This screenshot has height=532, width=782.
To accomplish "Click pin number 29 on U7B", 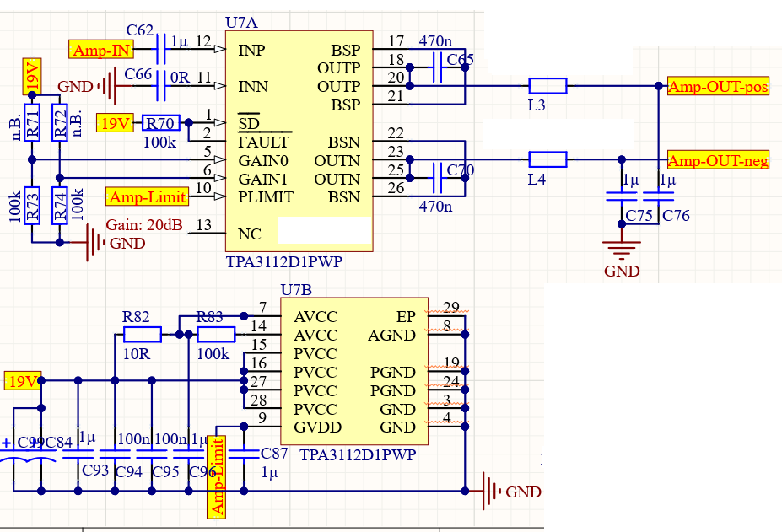I will coord(450,307).
